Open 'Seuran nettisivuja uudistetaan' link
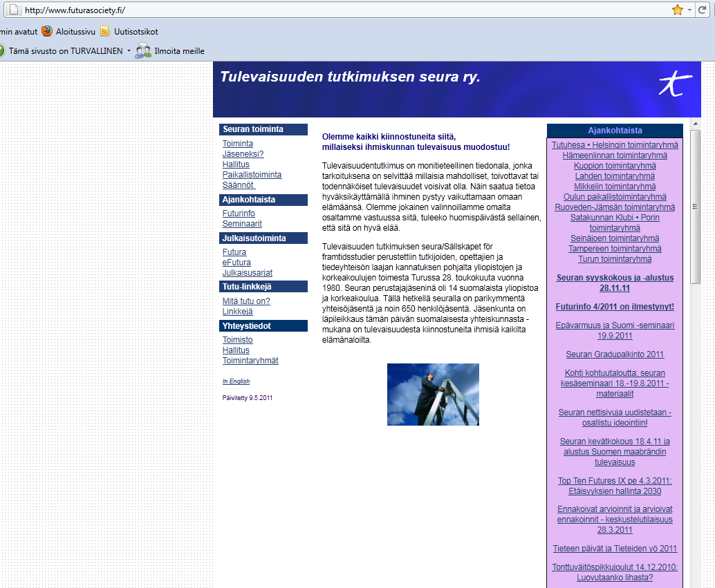715x588 pixels. (615, 417)
